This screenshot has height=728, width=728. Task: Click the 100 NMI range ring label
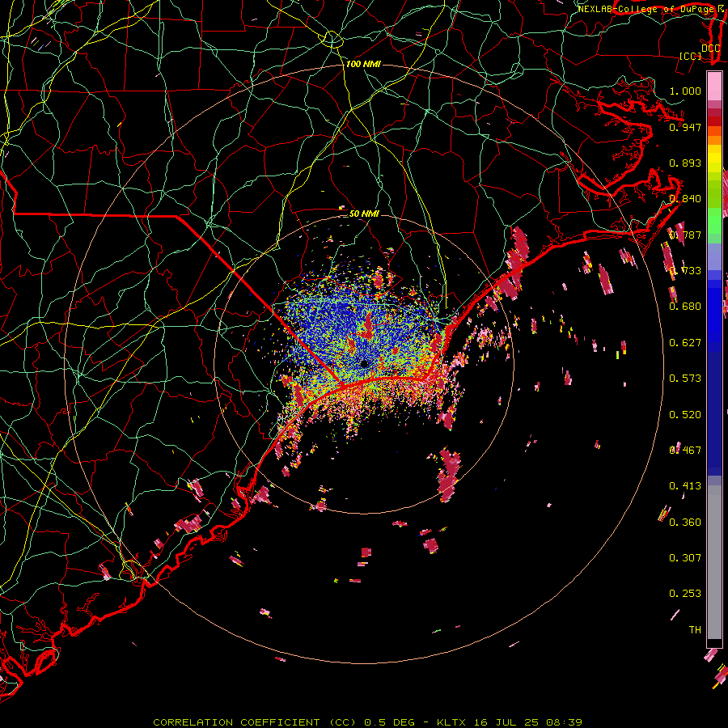(x=363, y=64)
